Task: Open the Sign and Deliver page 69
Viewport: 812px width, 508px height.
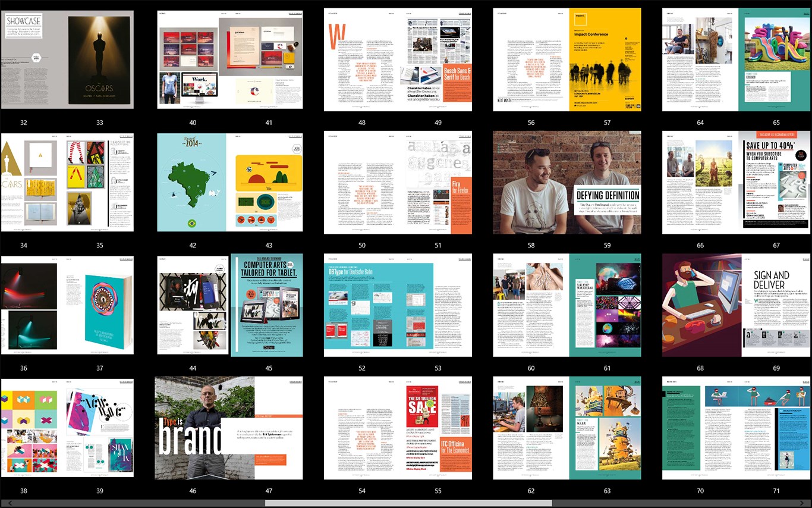Action: click(x=776, y=305)
